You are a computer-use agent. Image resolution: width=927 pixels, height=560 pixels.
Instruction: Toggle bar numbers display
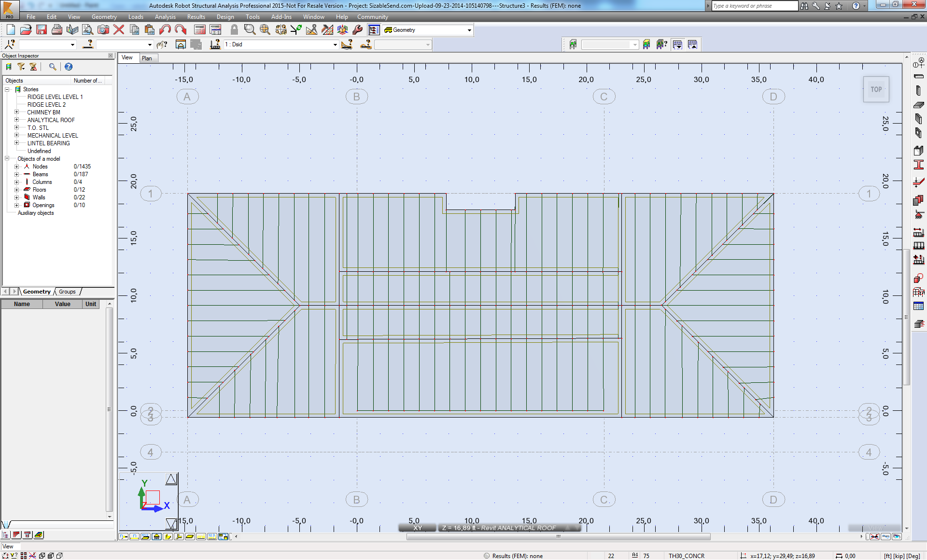[x=135, y=536]
